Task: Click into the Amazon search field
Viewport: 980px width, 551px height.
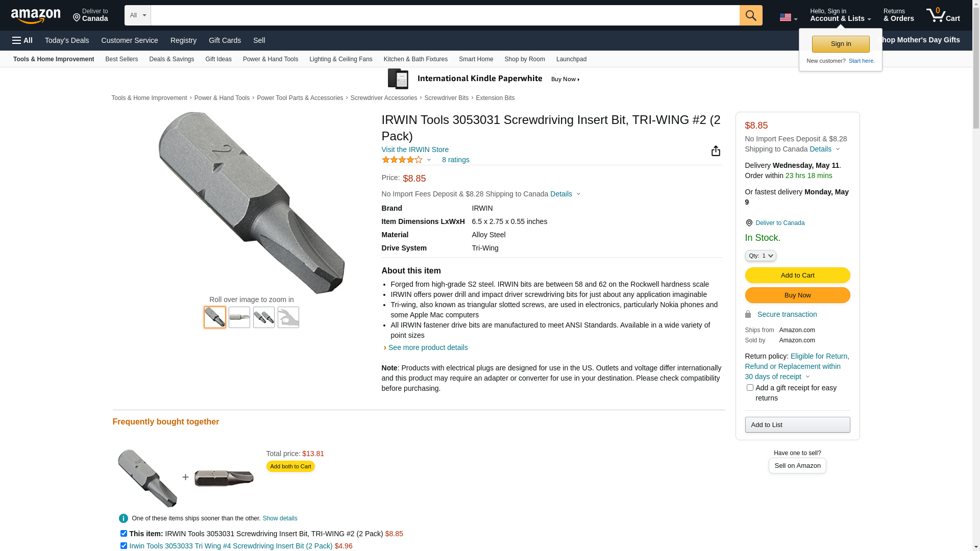Action: coord(445,15)
